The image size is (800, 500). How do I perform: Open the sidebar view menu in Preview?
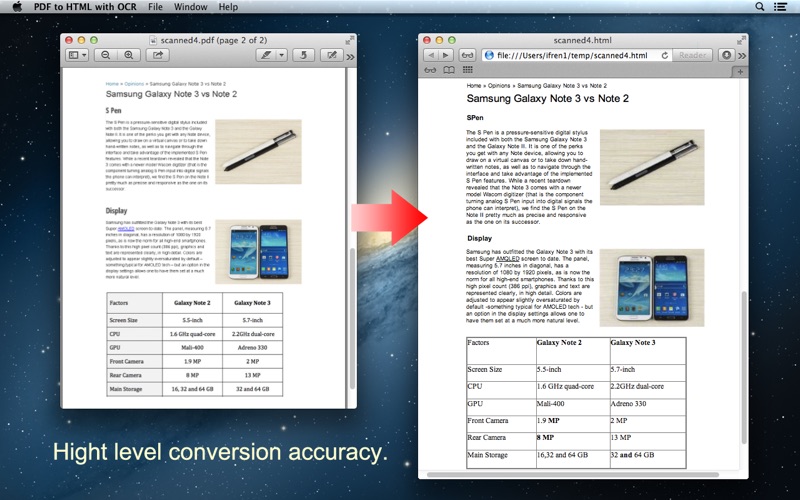tap(78, 55)
